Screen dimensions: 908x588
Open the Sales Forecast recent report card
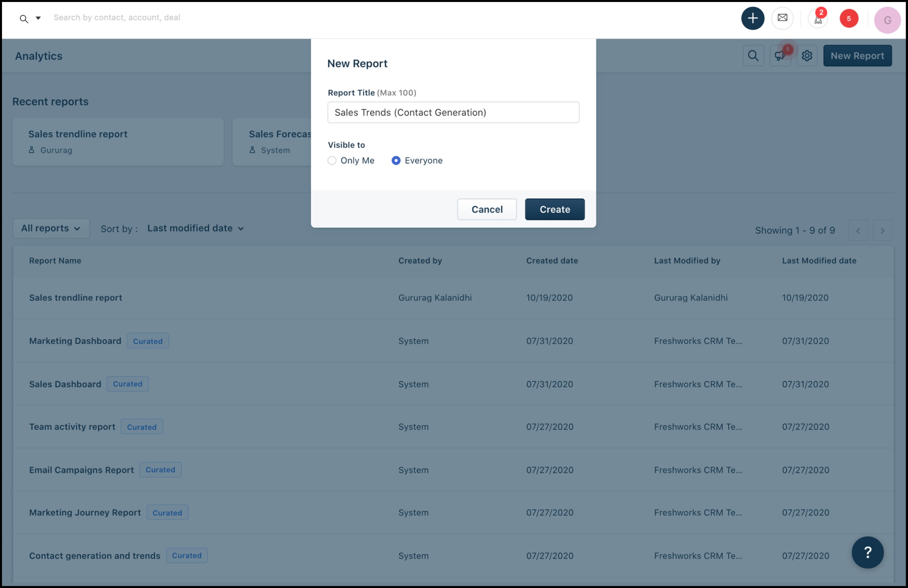272,142
